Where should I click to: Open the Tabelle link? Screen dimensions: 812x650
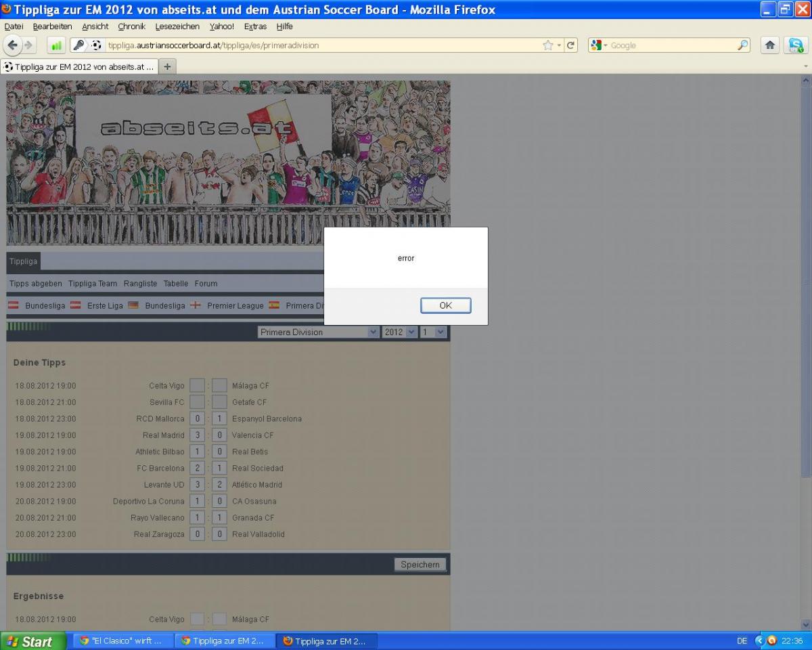[x=176, y=284]
